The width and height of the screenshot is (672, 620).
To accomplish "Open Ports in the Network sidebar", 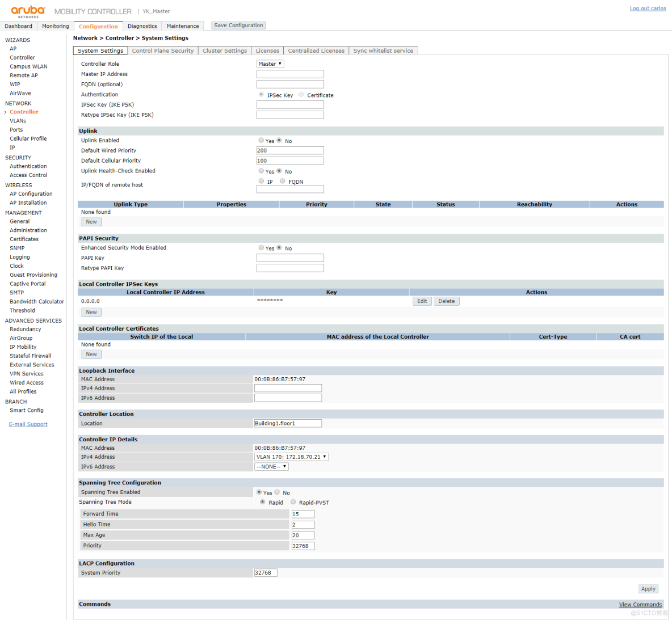I will pos(16,130).
